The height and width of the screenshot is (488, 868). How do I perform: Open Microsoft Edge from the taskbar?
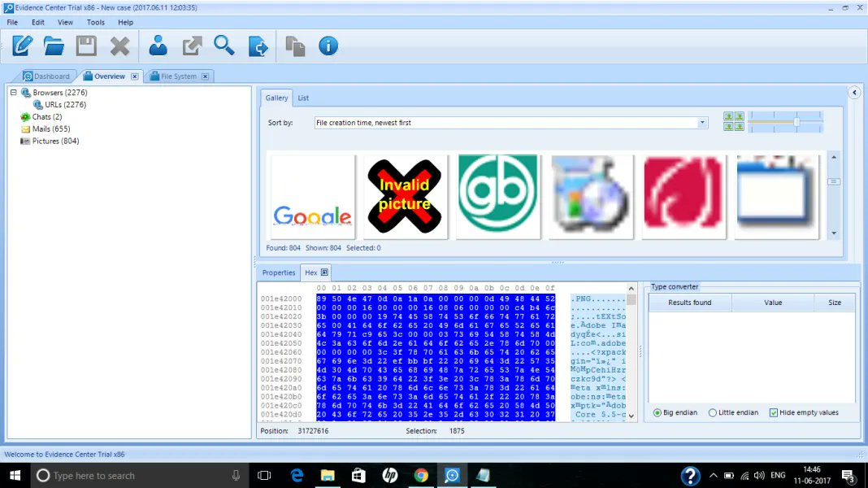tap(297, 475)
